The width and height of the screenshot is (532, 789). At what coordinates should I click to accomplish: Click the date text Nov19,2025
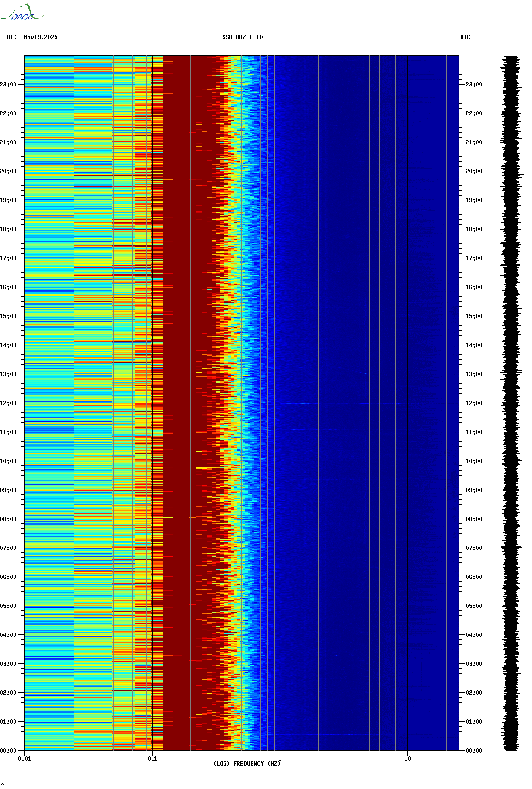coord(41,37)
